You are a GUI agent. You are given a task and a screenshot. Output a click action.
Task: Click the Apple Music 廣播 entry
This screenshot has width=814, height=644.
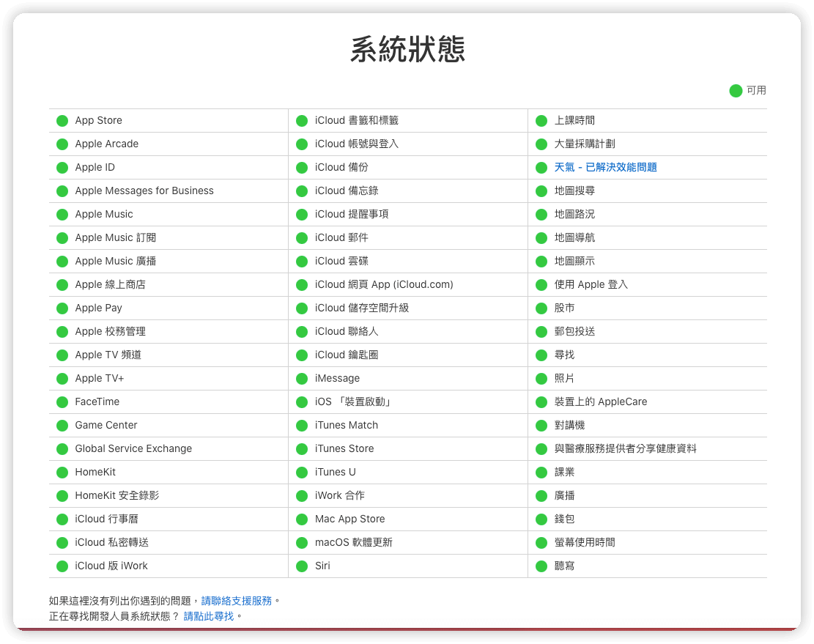point(115,261)
